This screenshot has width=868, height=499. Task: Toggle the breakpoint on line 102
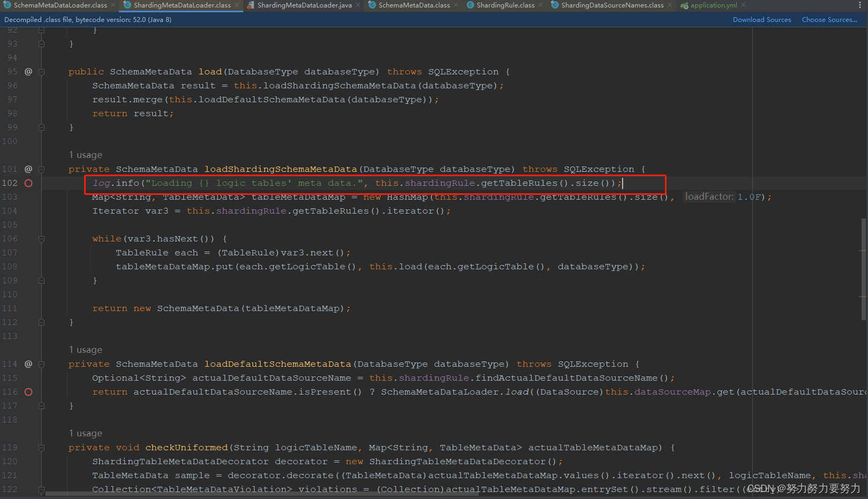pyautogui.click(x=28, y=183)
